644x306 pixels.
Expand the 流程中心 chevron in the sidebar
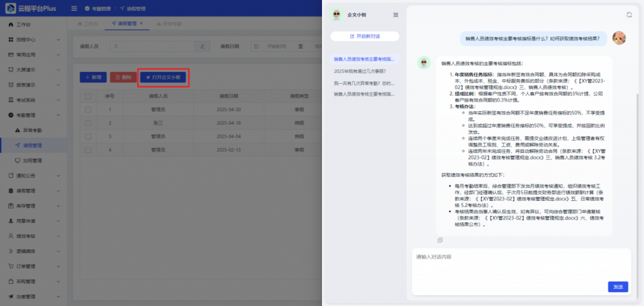[x=58, y=40]
